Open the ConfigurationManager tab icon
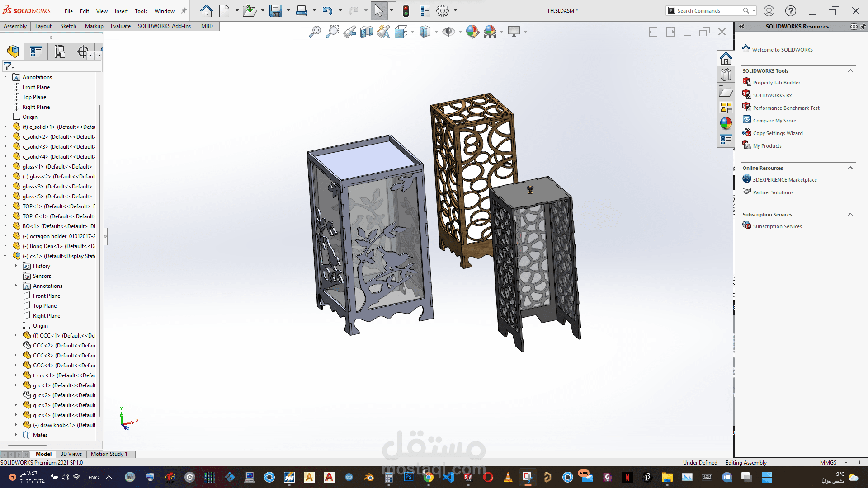This screenshot has width=868, height=488. (x=60, y=52)
